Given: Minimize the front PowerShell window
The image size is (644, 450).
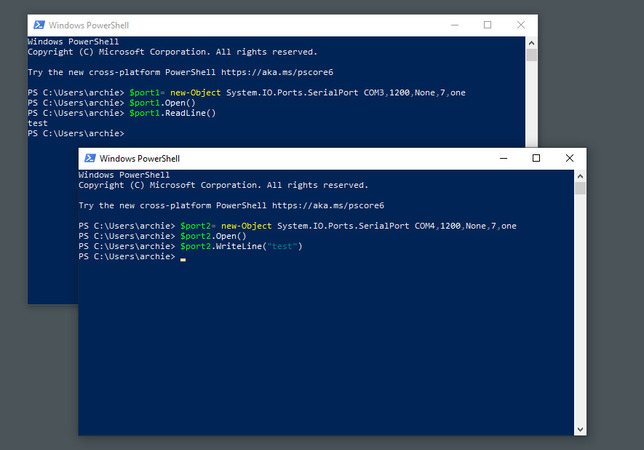Looking at the screenshot, I should (x=504, y=158).
